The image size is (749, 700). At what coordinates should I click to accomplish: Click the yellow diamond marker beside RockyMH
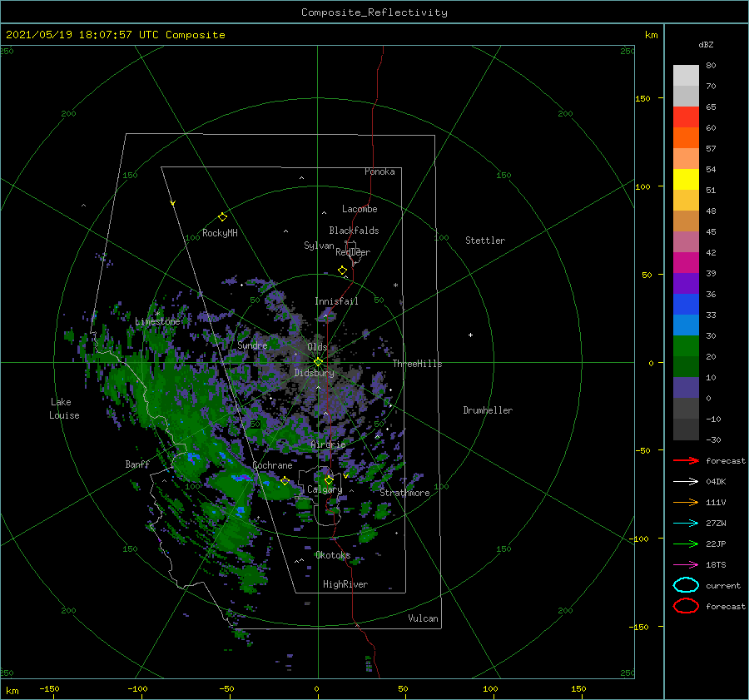pyautogui.click(x=222, y=217)
